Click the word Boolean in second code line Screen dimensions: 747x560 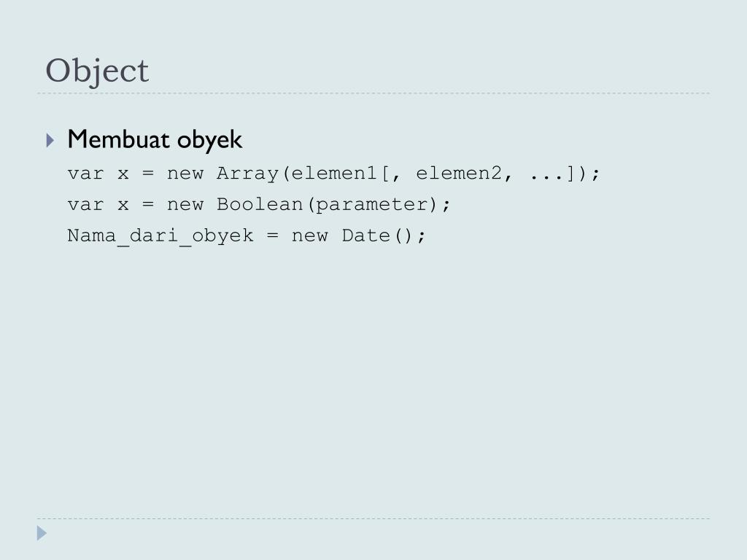[260, 205]
